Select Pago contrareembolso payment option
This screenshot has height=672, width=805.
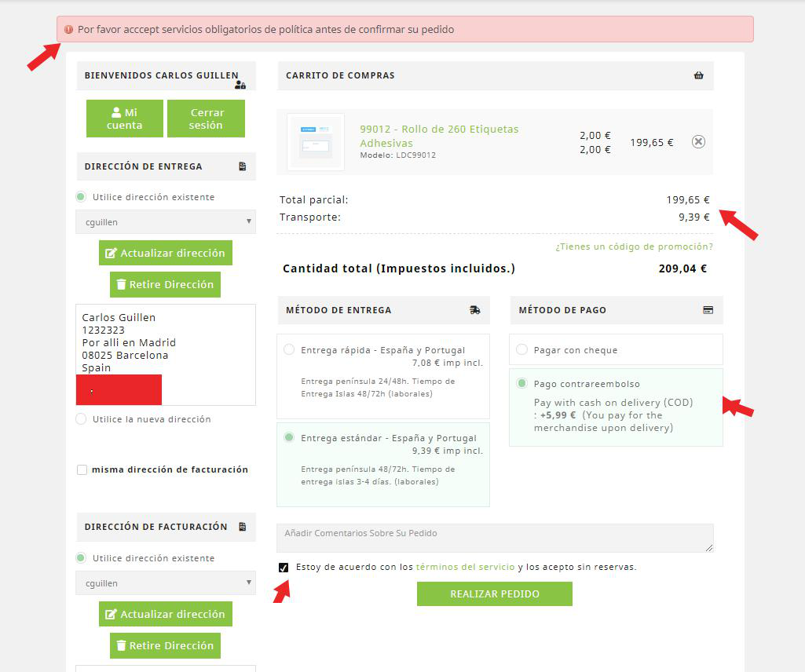tap(522, 383)
